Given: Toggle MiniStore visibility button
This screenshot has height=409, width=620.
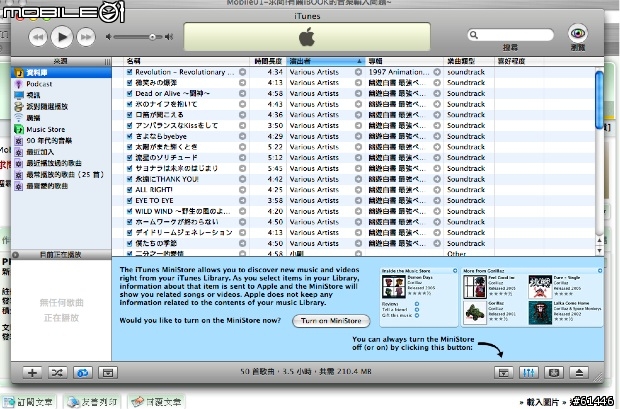Looking at the screenshot, I should [x=504, y=373].
